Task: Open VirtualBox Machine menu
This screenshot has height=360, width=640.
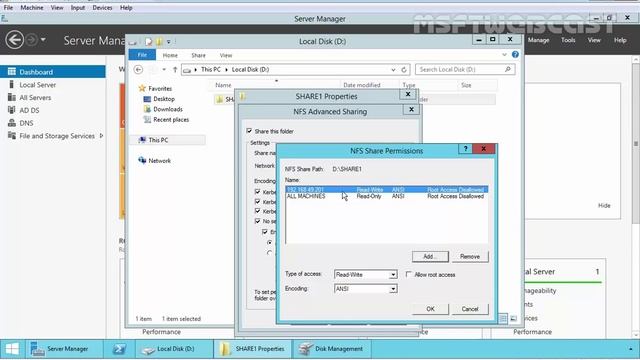Action: click(x=32, y=7)
